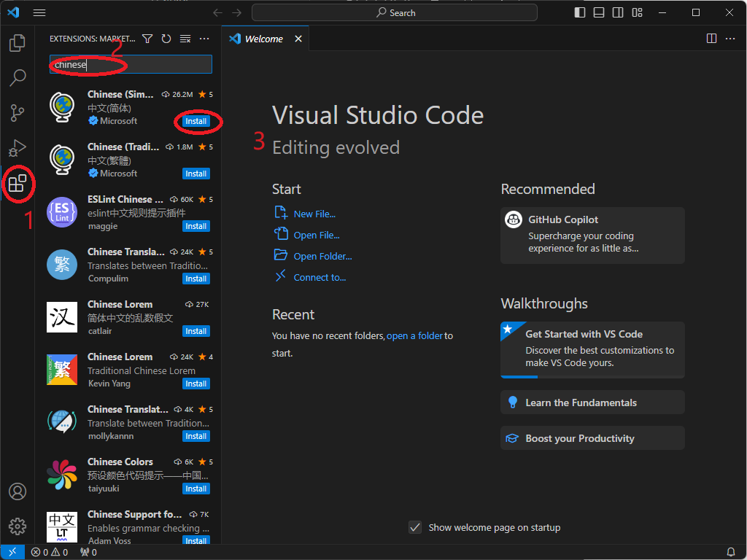Install Chinese (Simplified) language pack
Viewport: 747px width, 560px height.
[196, 122]
